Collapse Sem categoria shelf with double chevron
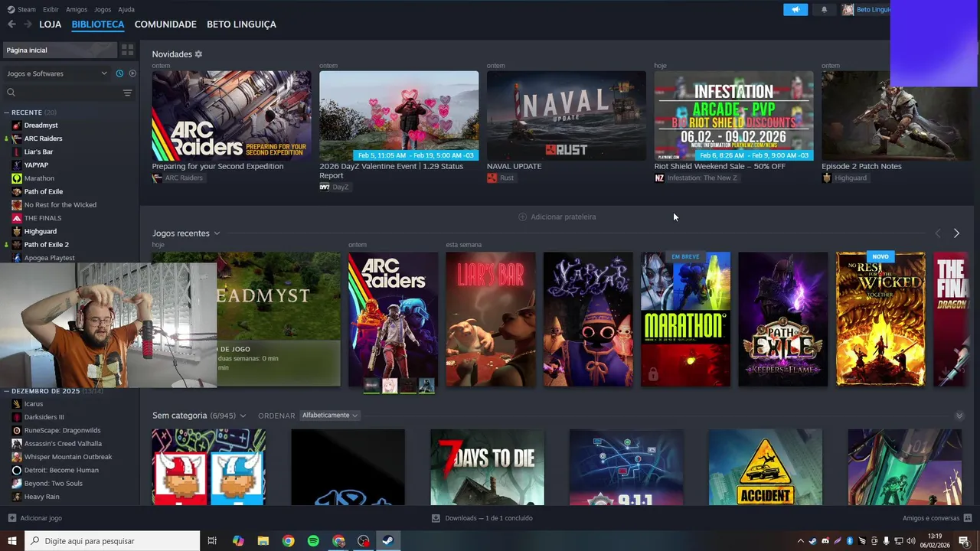 pyautogui.click(x=959, y=416)
